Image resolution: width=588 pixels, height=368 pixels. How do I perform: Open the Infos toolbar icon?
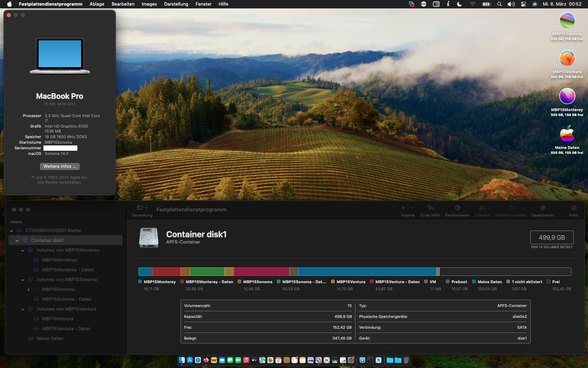[x=573, y=208]
